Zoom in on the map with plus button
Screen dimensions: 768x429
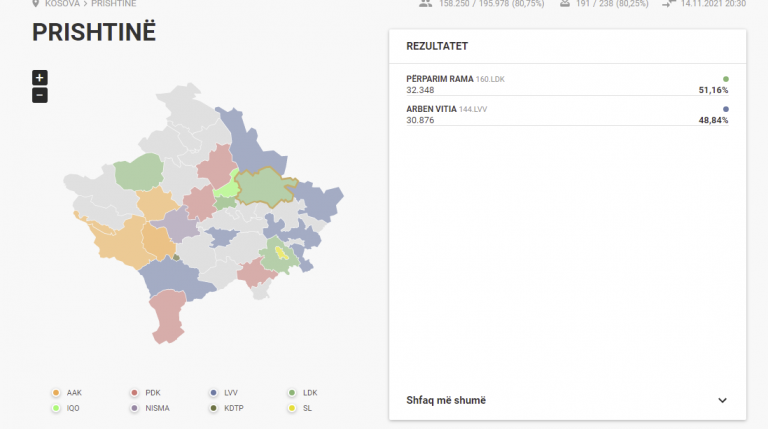tap(40, 77)
